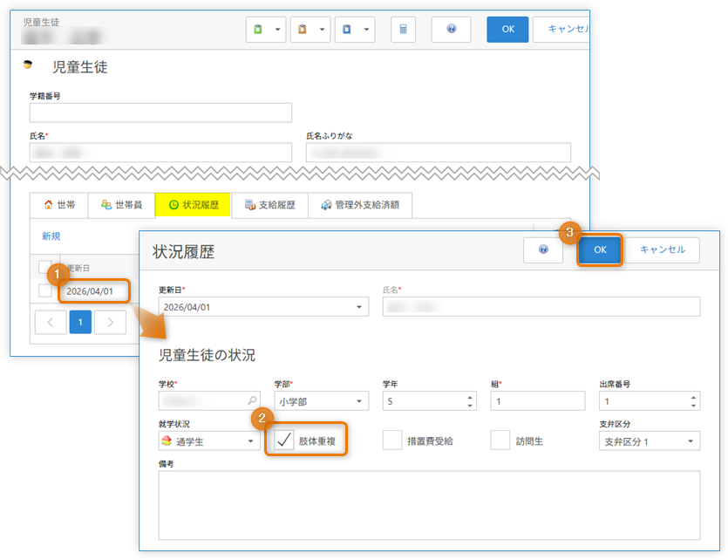Click the 児童生徒 student face icon
This screenshot has height=560, width=728.
[x=28, y=65]
